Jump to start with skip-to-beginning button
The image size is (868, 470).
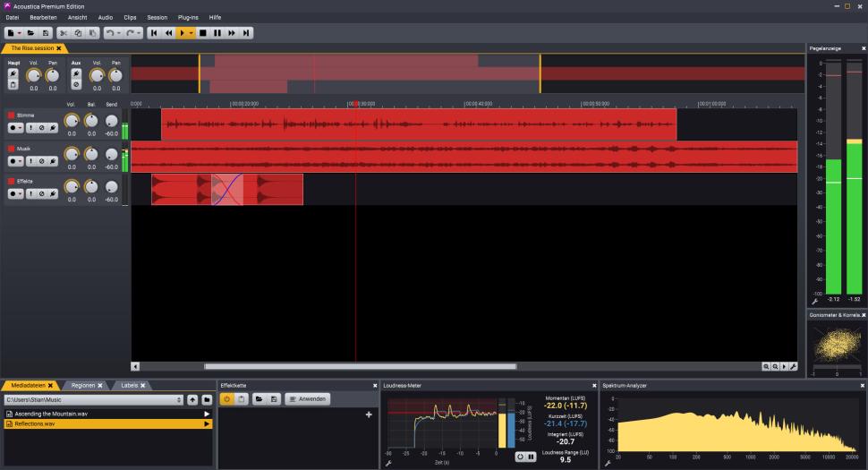(155, 33)
